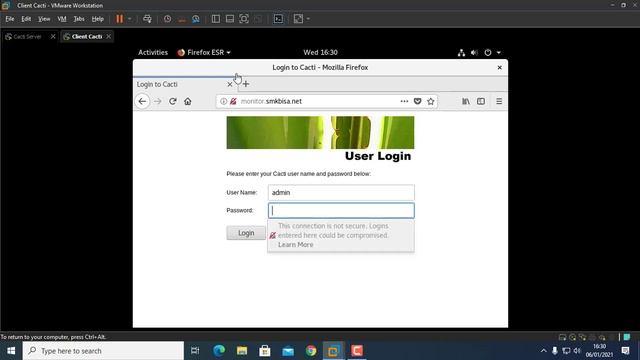640x360 pixels.
Task: Open the VMware VM menu
Action: [62, 19]
